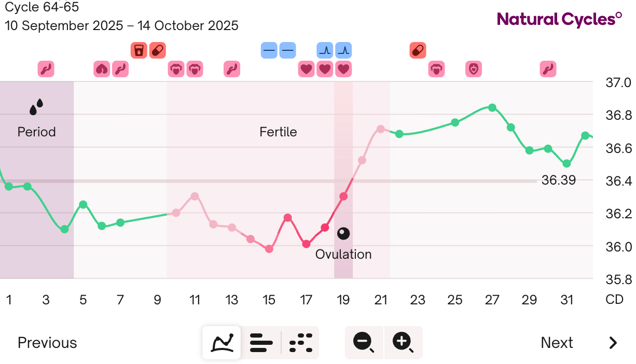Click the right chevron beside Next
Viewport: 636px width, 364px height.
[x=613, y=343]
